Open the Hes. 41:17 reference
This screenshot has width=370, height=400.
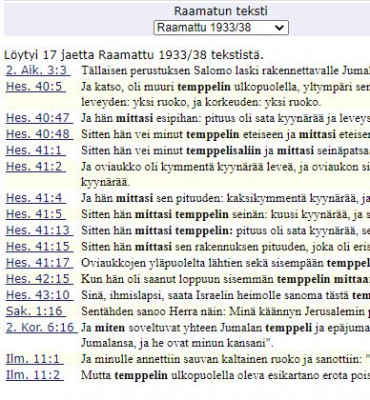tap(39, 263)
